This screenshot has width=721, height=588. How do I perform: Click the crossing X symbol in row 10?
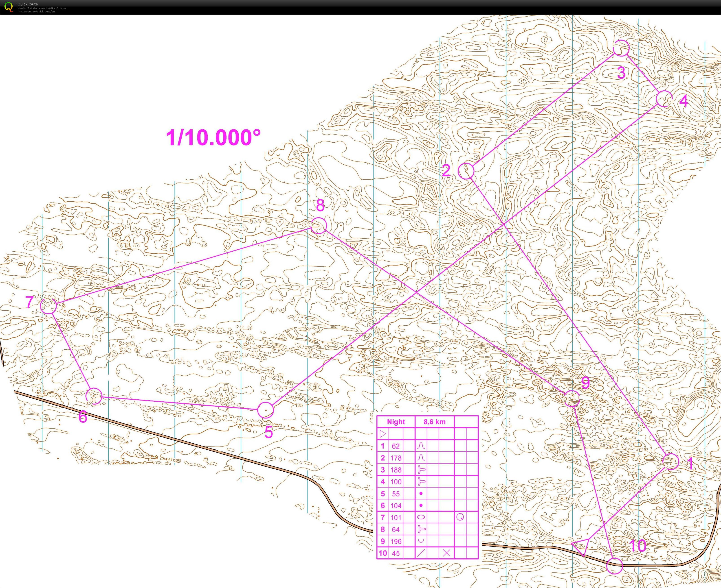tap(446, 553)
